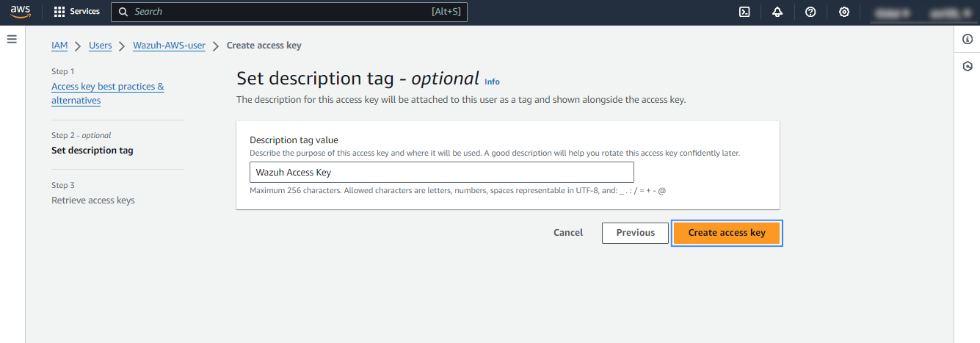Open the settings gear icon
Image resolution: width=980 pixels, height=343 pixels.
844,12
